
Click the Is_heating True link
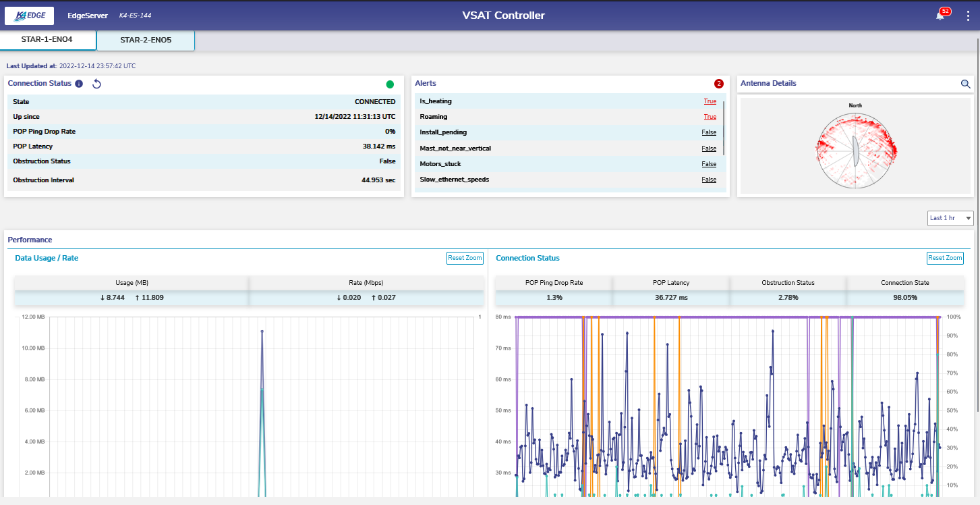[x=710, y=101]
